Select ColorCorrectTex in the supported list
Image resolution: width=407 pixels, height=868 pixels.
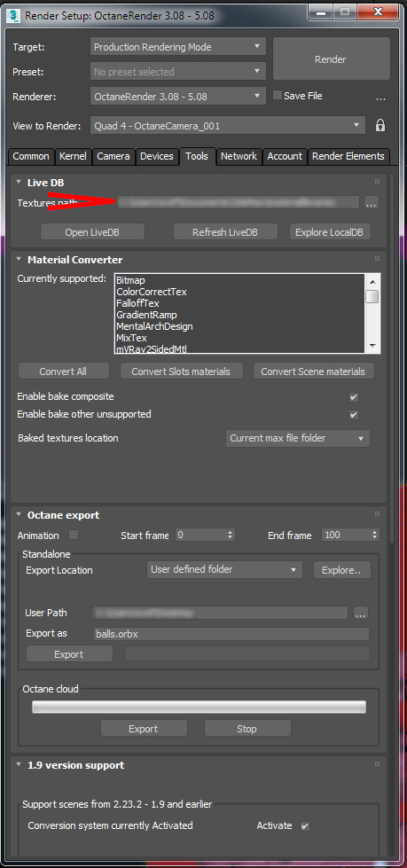tap(151, 293)
